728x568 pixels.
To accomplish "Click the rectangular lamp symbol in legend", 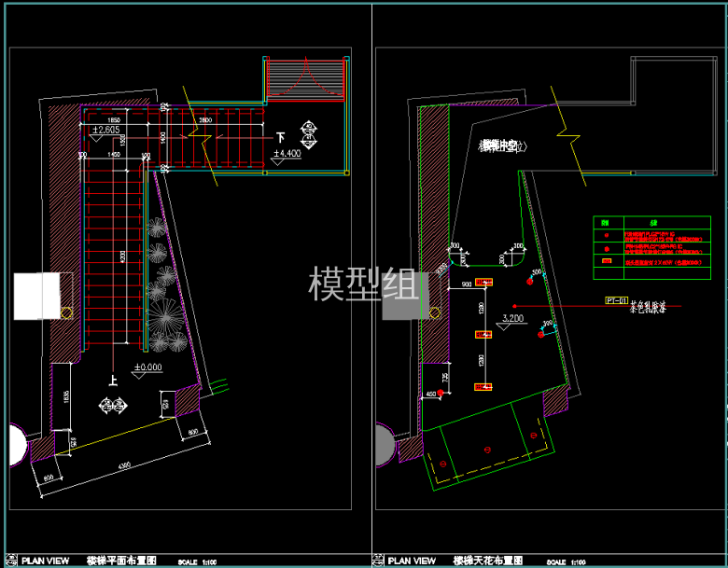I will coord(607,262).
